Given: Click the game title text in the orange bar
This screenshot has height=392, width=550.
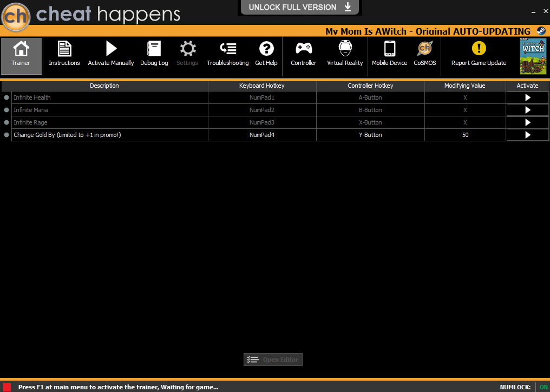Looking at the screenshot, I should pyautogui.click(x=428, y=31).
